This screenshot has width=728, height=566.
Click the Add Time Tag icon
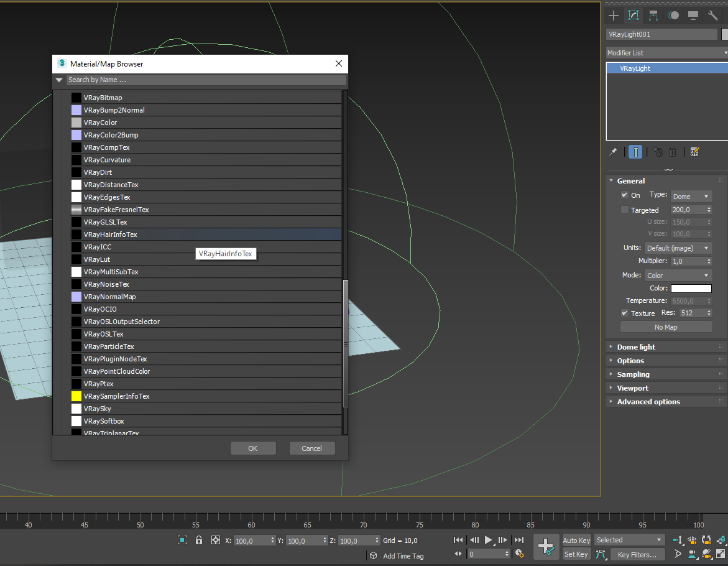[x=373, y=555]
